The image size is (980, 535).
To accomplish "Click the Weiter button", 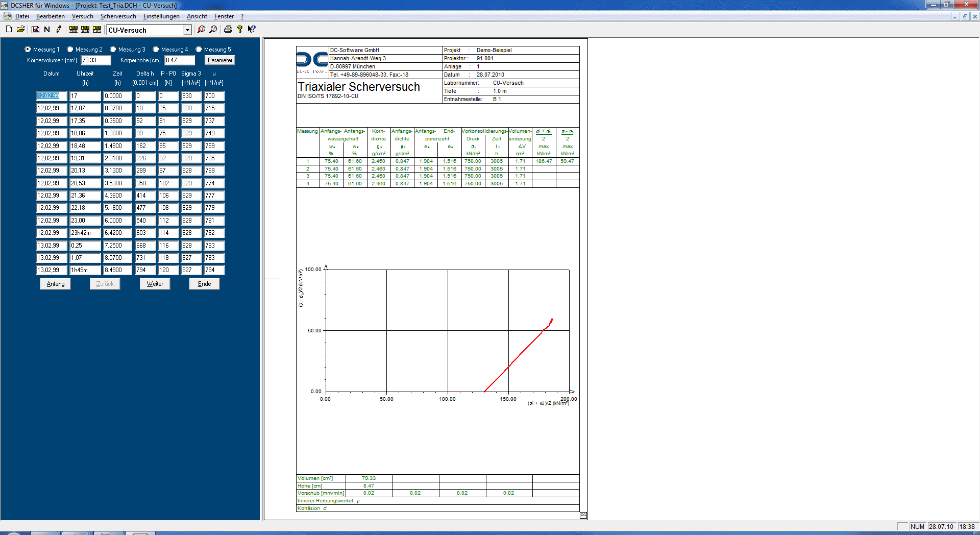I will (x=155, y=284).
